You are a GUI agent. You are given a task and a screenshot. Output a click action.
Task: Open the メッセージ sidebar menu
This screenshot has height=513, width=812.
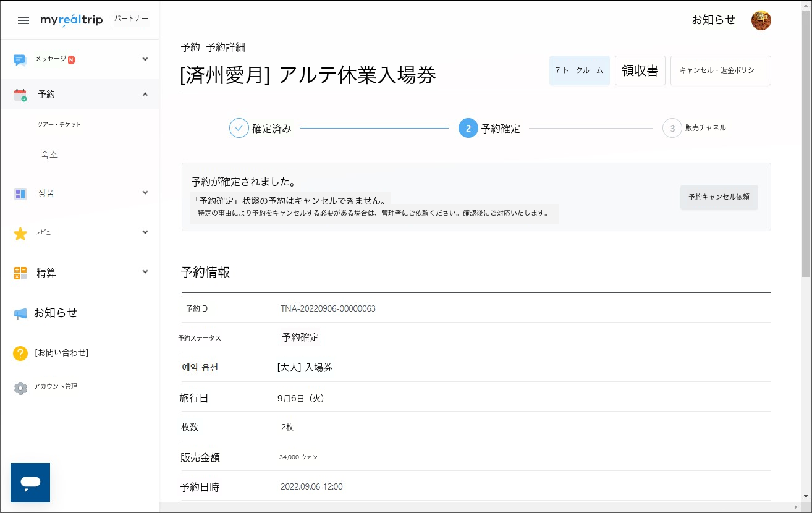click(80, 59)
